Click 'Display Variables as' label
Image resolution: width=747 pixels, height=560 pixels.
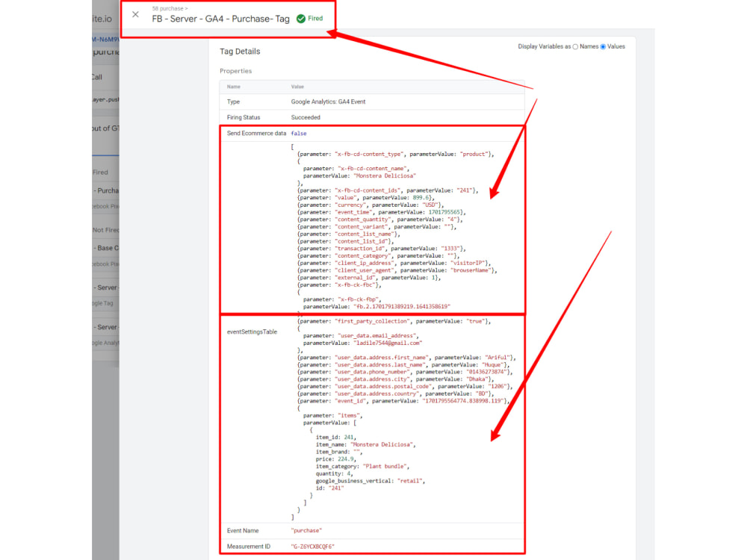point(544,46)
